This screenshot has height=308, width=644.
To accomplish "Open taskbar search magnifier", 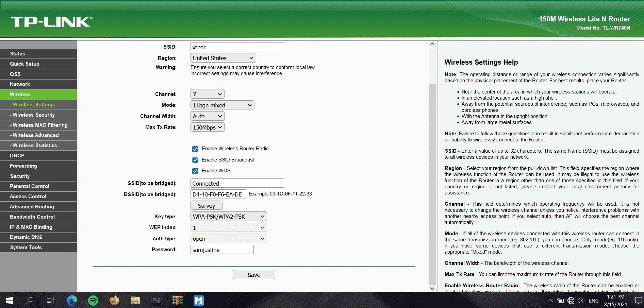I will [x=30, y=300].
